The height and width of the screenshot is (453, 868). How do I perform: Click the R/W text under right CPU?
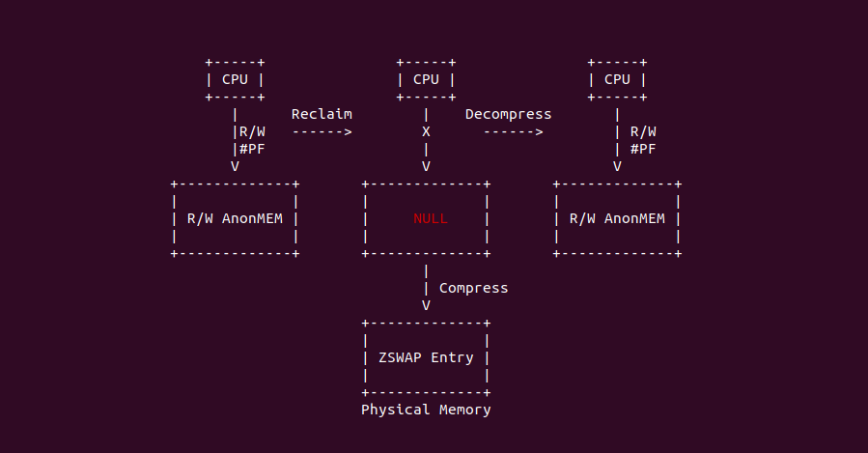point(643,131)
